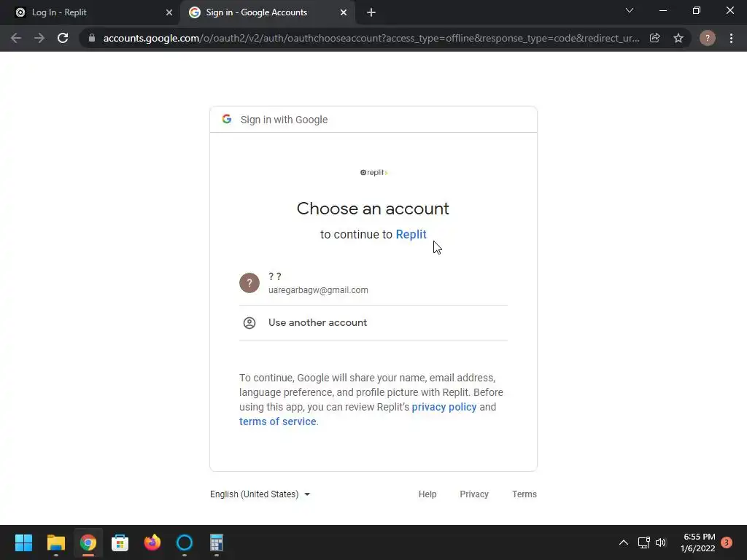The height and width of the screenshot is (560, 747).
Task: Launch Firefox from the taskbar
Action: pyautogui.click(x=152, y=542)
